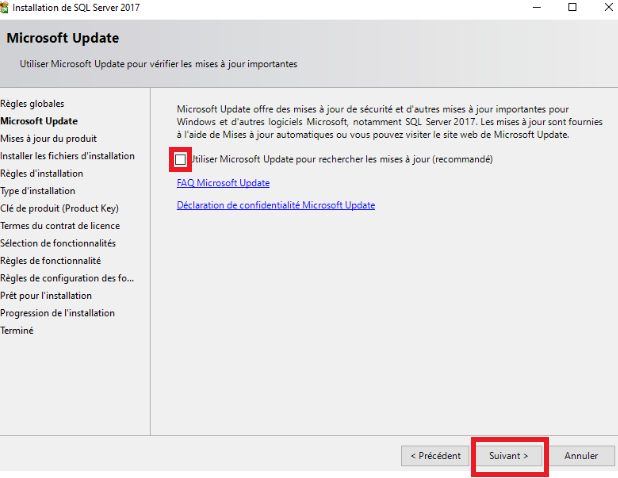Click the window title Installation de SQL Server 2017
Image resolution: width=618 pixels, height=478 pixels.
(x=76, y=7)
